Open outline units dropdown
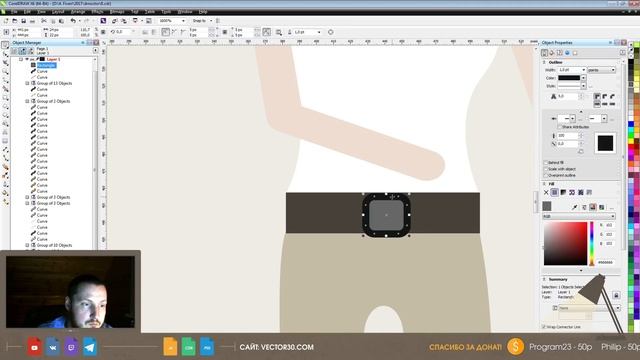This screenshot has width=640, height=360. [613, 70]
